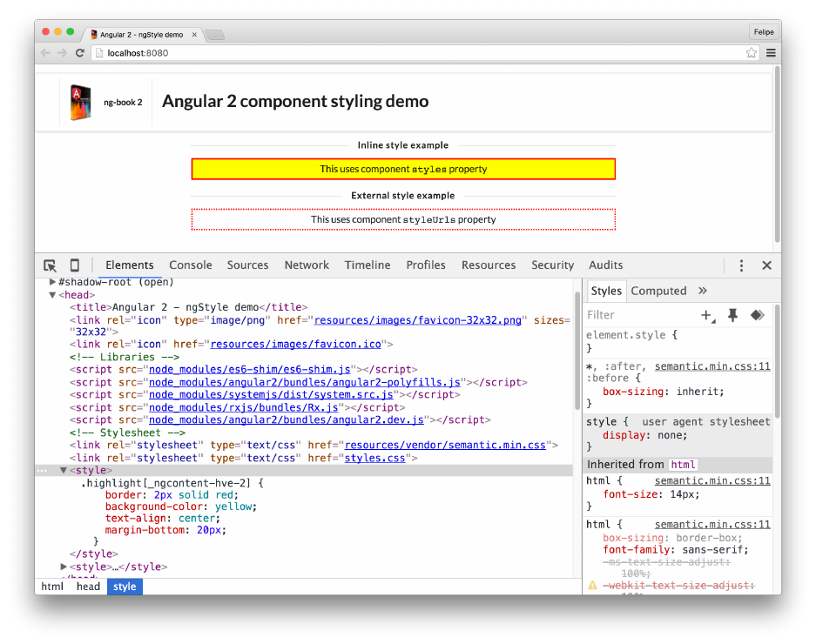
Task: Bookmark page with the star icon
Action: (751, 53)
